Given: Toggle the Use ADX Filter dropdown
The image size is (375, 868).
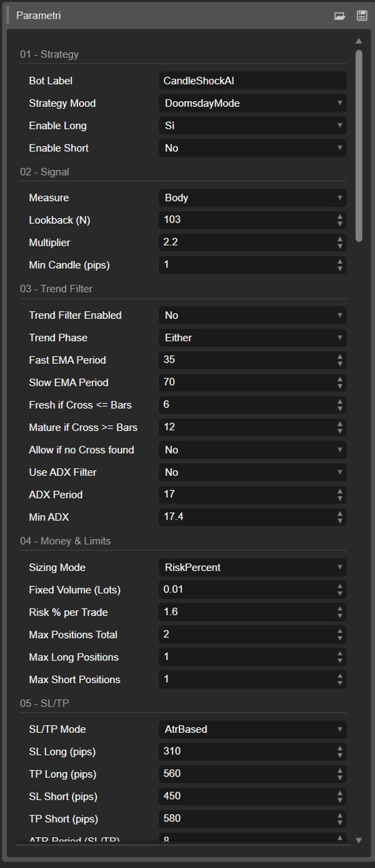Looking at the screenshot, I should tap(252, 472).
